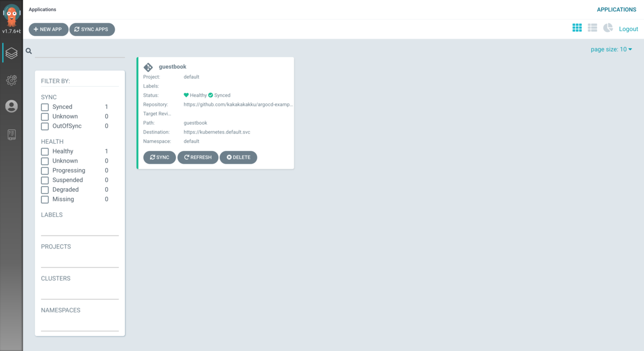
Task: Click the guestbook git source icon
Action: [148, 67]
